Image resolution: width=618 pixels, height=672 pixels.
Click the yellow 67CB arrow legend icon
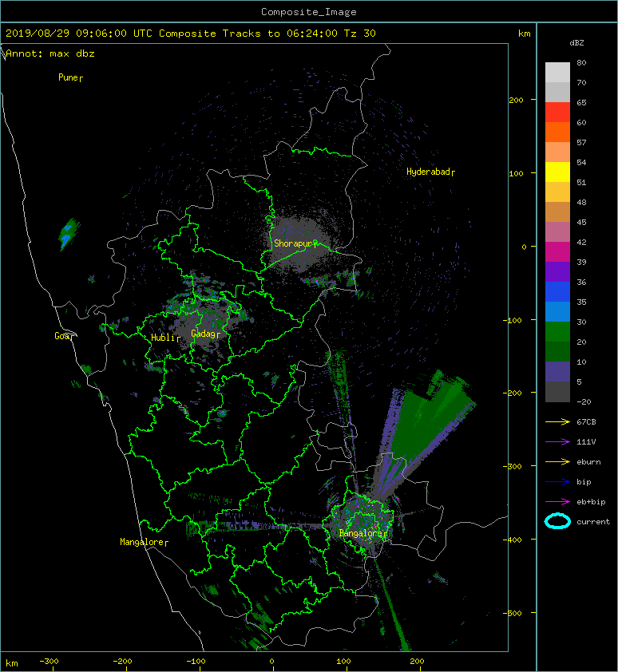557,421
